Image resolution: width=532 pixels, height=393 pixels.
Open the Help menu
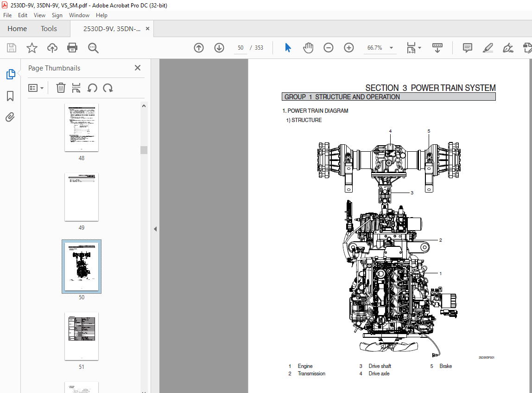pos(101,15)
